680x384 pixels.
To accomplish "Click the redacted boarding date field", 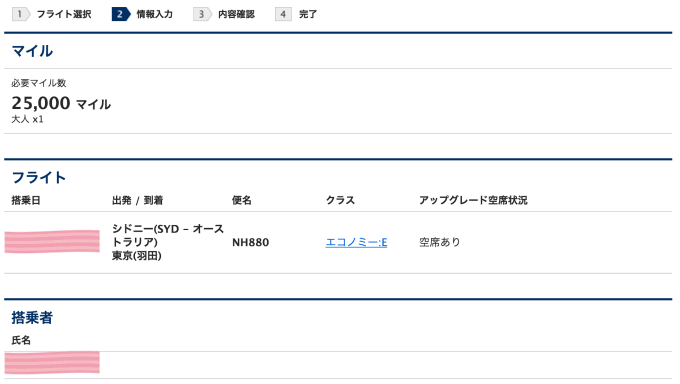I will coord(52,241).
